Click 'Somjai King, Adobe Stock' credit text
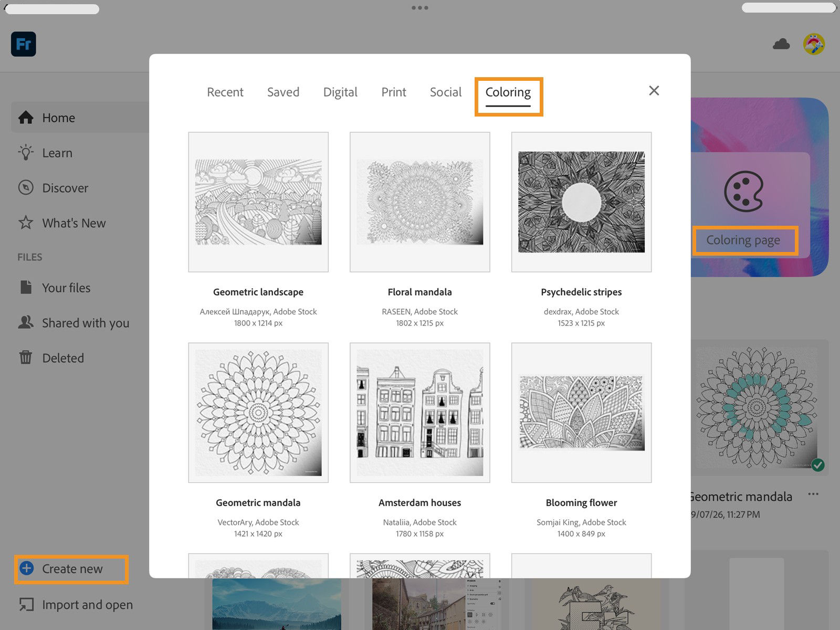840x630 pixels. [581, 522]
